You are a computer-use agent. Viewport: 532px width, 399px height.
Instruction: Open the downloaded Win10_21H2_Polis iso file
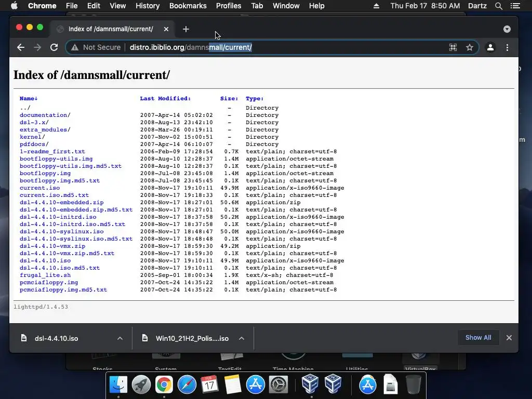tap(192, 339)
